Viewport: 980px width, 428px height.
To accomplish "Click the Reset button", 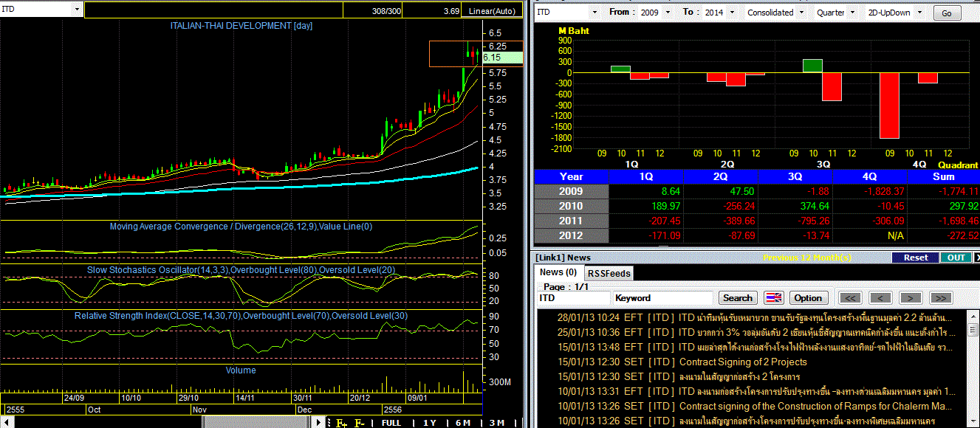I will pyautogui.click(x=916, y=258).
